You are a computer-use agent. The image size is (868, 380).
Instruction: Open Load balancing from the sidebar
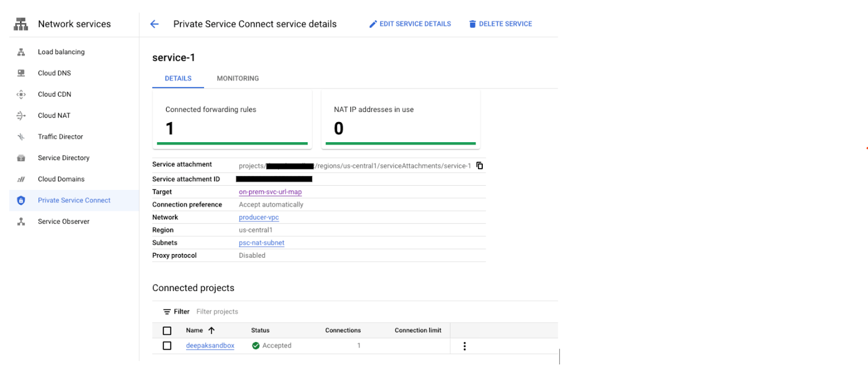click(x=61, y=52)
